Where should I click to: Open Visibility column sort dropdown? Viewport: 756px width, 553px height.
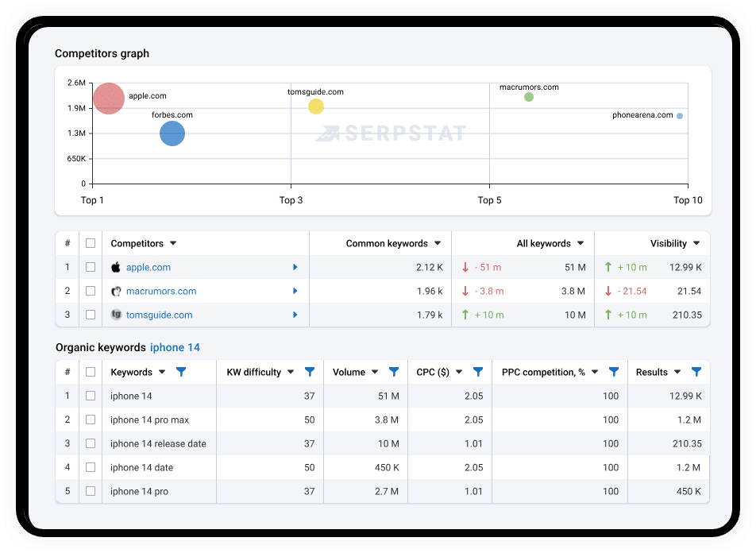(x=696, y=243)
